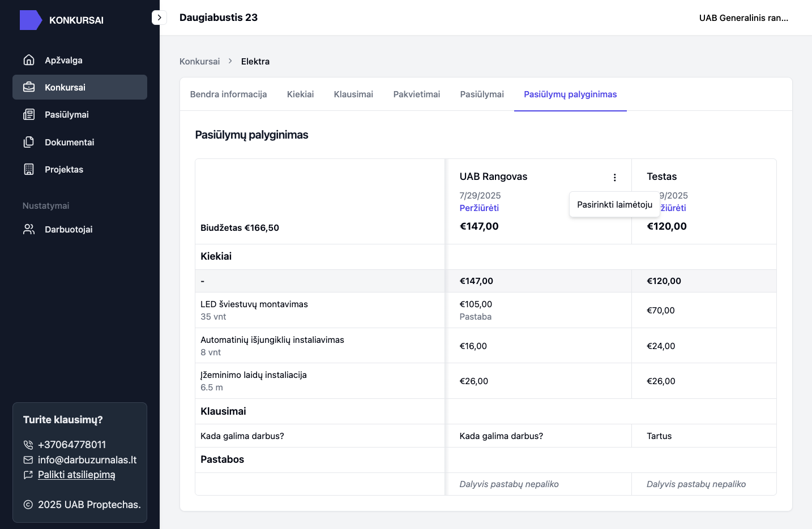This screenshot has height=529, width=812.
Task: Click the Dokumentai files icon
Action: coord(29,142)
